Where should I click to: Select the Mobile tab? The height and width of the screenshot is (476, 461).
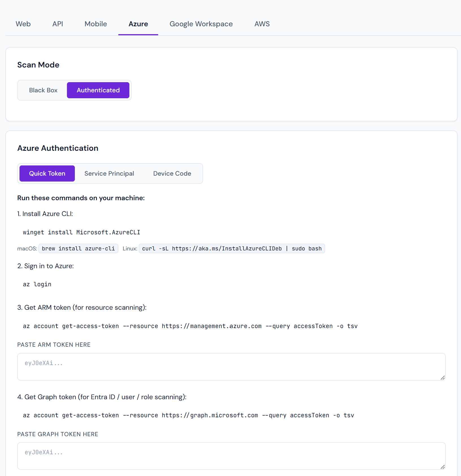(x=96, y=24)
